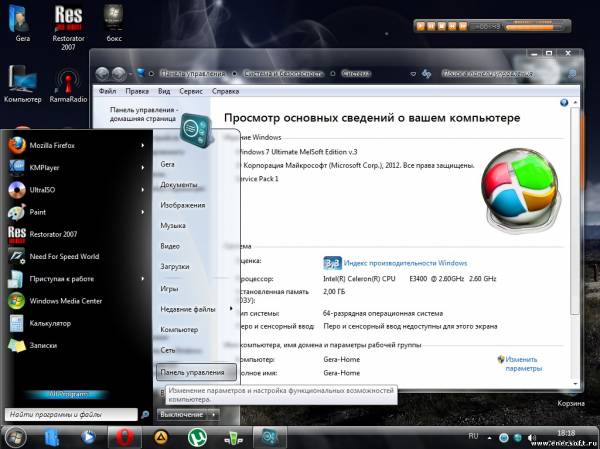Click Система и безопасность breadcrumb
The width and height of the screenshot is (600, 449).
pos(283,73)
